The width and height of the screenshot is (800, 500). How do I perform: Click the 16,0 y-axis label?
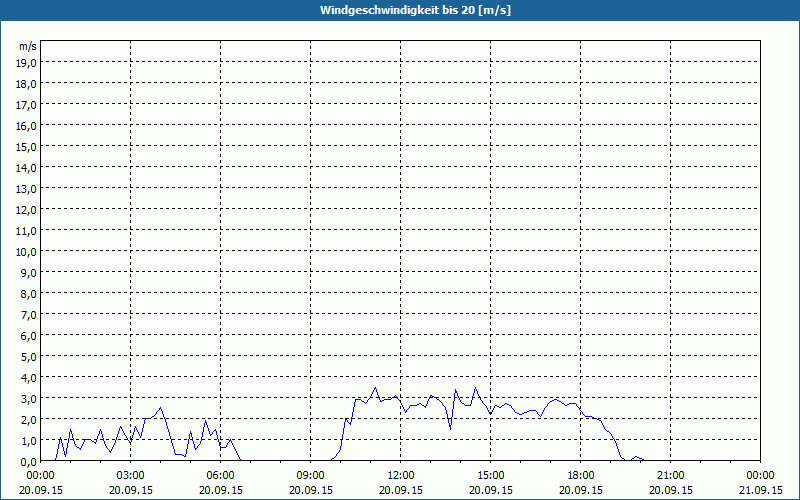pos(27,126)
